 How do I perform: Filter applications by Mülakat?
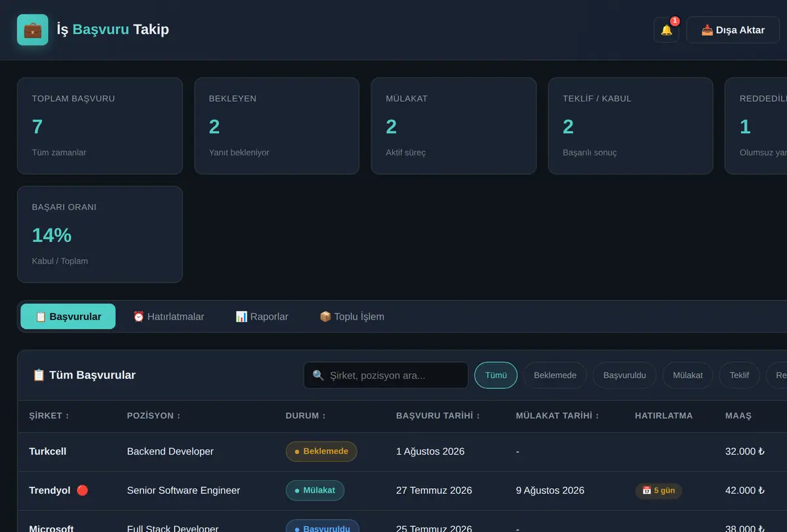pyautogui.click(x=687, y=375)
